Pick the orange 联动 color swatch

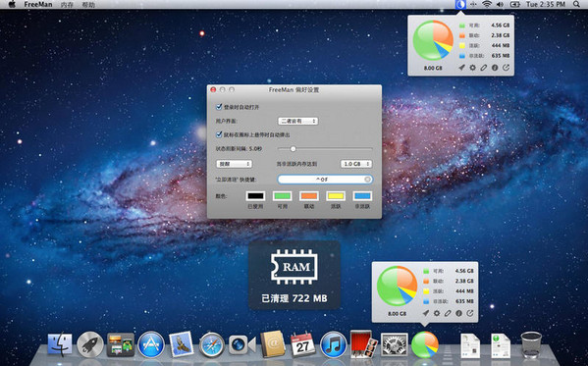pos(308,195)
